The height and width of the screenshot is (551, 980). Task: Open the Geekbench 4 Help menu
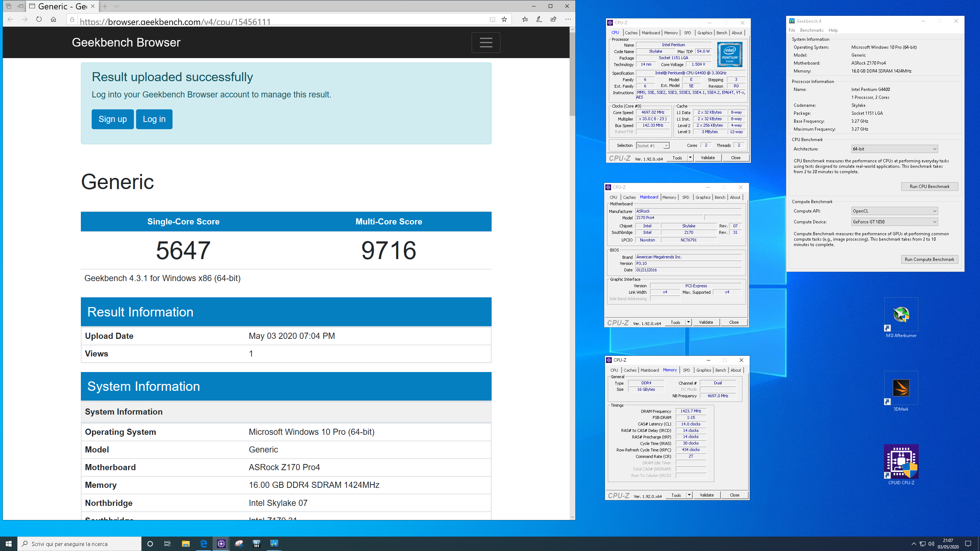[833, 30]
